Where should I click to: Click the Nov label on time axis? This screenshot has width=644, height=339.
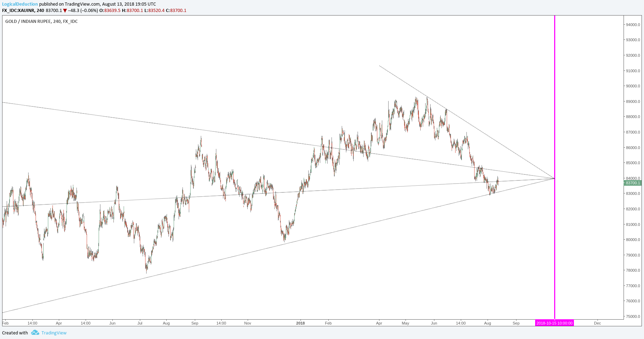(248, 323)
